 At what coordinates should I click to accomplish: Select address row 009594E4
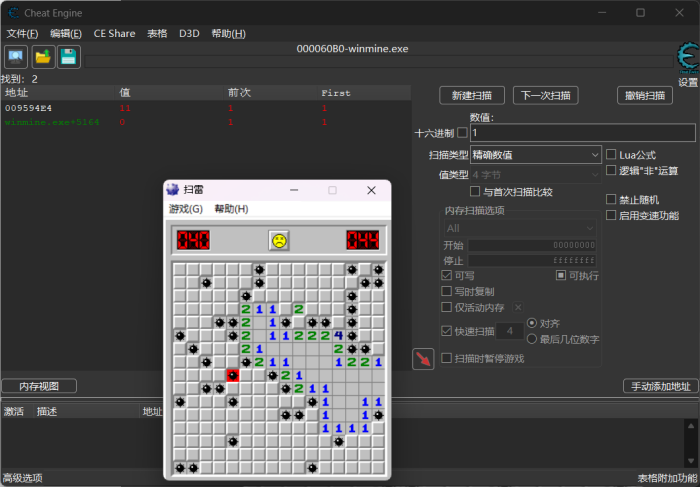pos(206,108)
